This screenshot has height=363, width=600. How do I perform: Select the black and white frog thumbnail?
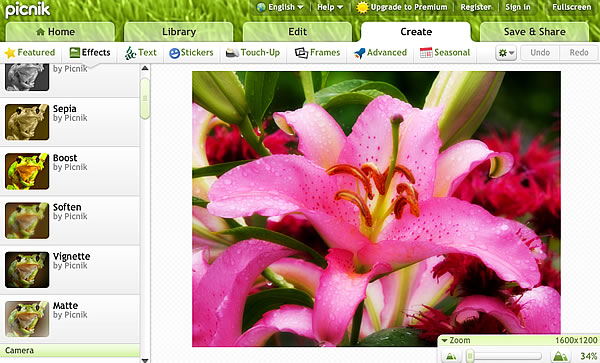pyautogui.click(x=27, y=78)
